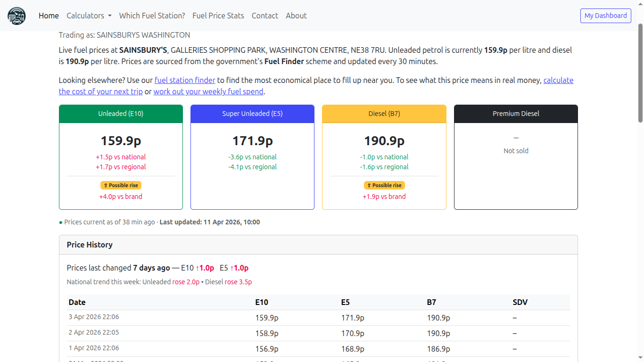
Task: Click the SDV column header
Action: pos(520,302)
